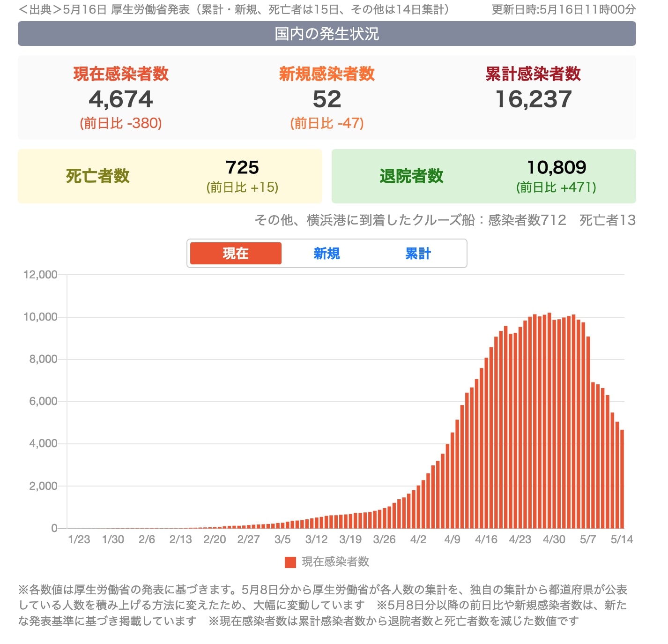Click the 退院者数 count 10,809
This screenshot has height=644, width=668.
click(556, 167)
